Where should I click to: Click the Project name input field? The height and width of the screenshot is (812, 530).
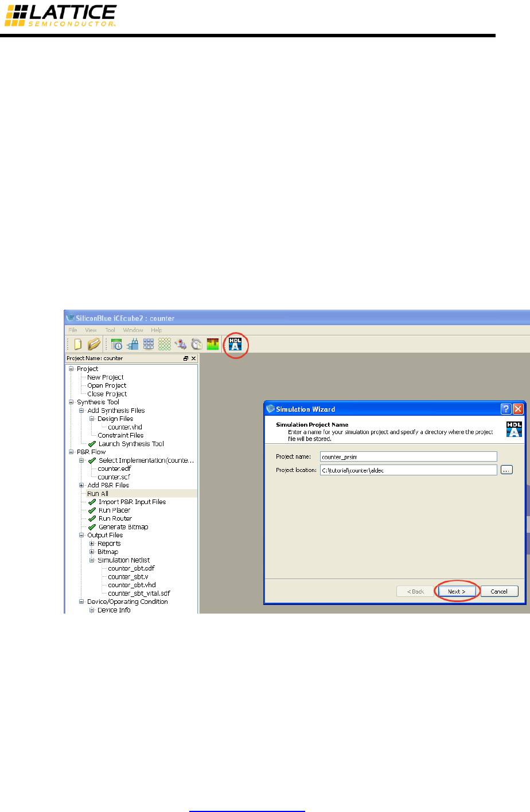(408, 456)
